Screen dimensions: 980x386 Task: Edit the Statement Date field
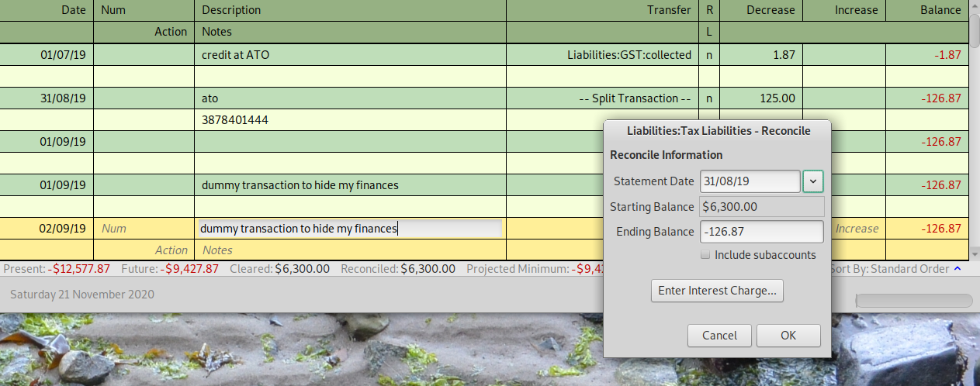[750, 181]
